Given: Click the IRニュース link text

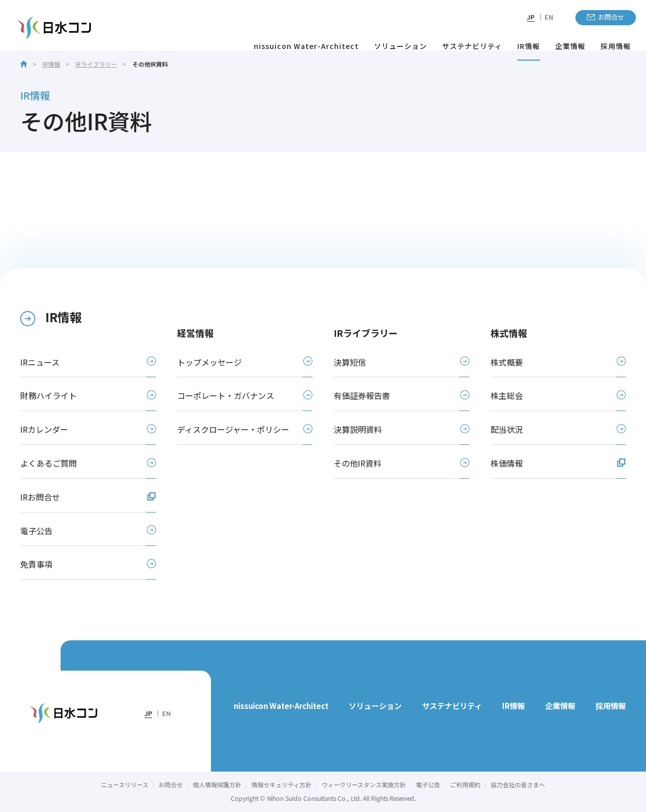Looking at the screenshot, I should pyautogui.click(x=40, y=363).
